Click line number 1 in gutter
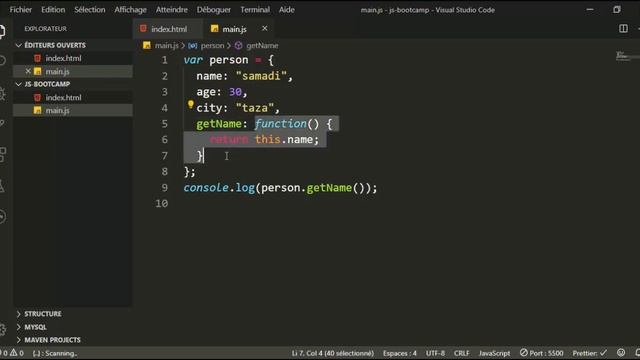Screen dimensions: 640x360 pos(164,60)
